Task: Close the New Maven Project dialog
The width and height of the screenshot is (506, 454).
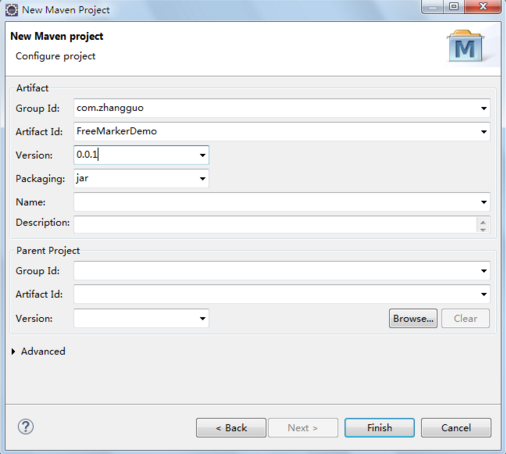Action: 483,6
